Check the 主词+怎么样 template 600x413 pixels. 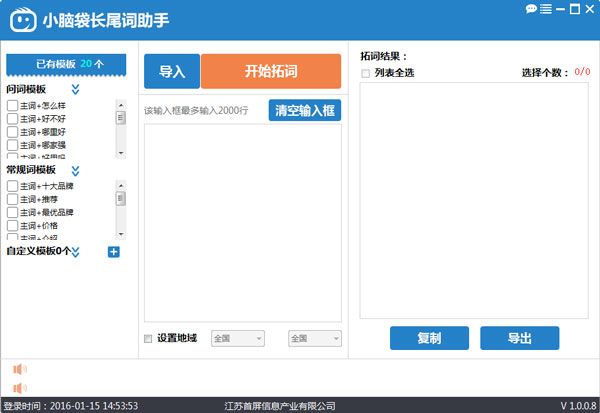12,106
